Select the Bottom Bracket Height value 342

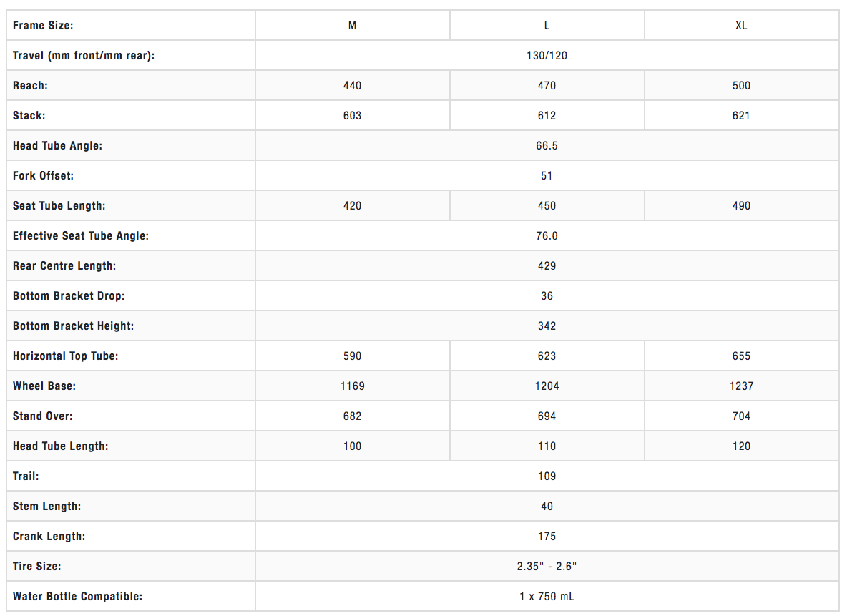click(547, 326)
